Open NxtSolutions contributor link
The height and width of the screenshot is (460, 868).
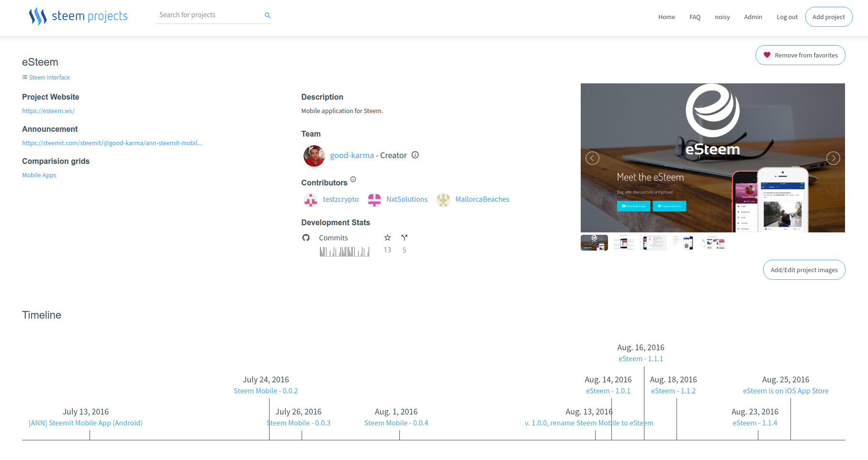pos(407,199)
